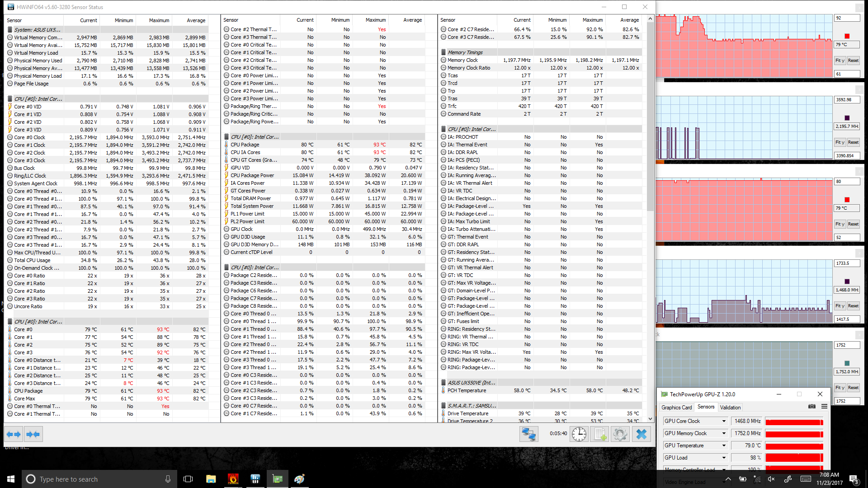The image size is (868, 488).
Task: Click Fit y on the 2,195.7 MHz clock graph
Action: tap(840, 142)
